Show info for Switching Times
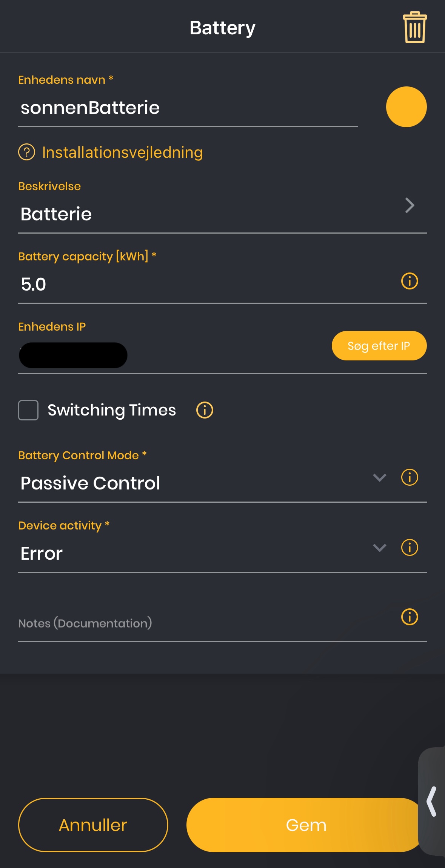445x868 pixels. (x=205, y=410)
